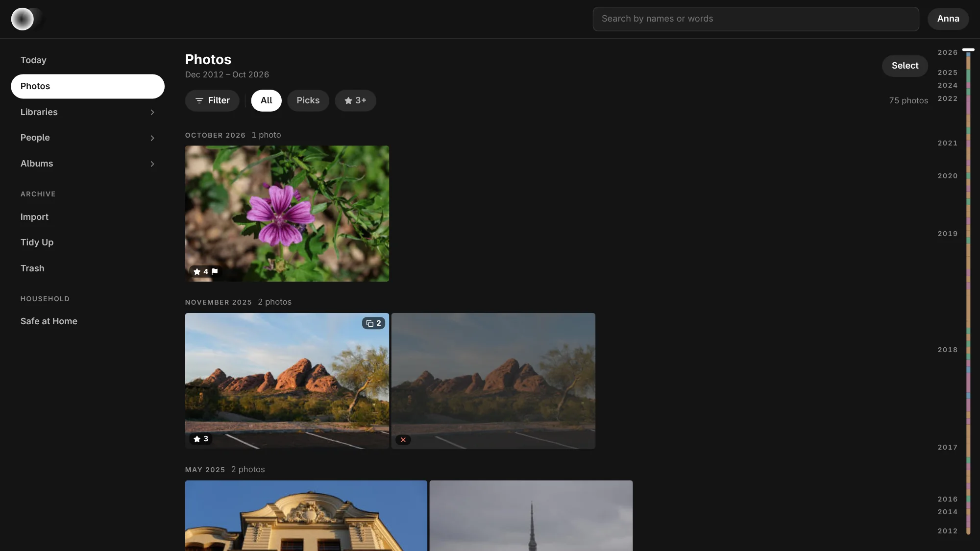The width and height of the screenshot is (980, 551).
Task: Open Safe at Home
Action: click(x=88, y=321)
